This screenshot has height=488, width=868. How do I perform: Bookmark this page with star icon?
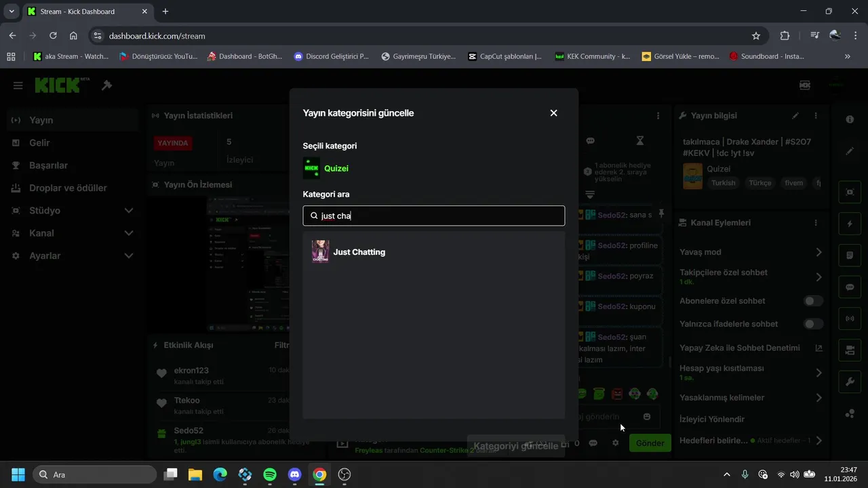tap(756, 36)
